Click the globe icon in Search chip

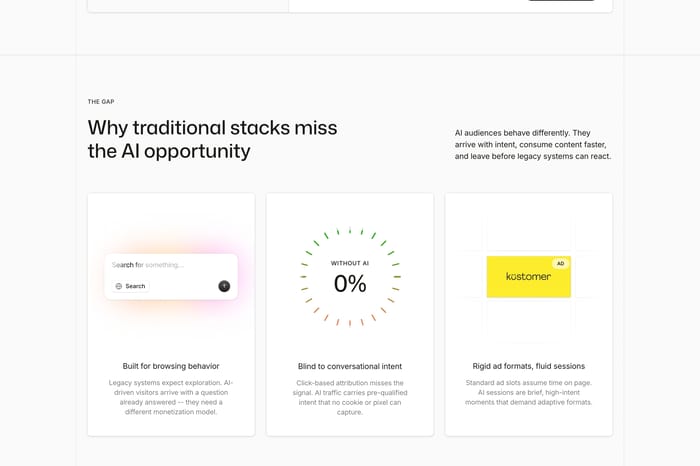point(119,286)
